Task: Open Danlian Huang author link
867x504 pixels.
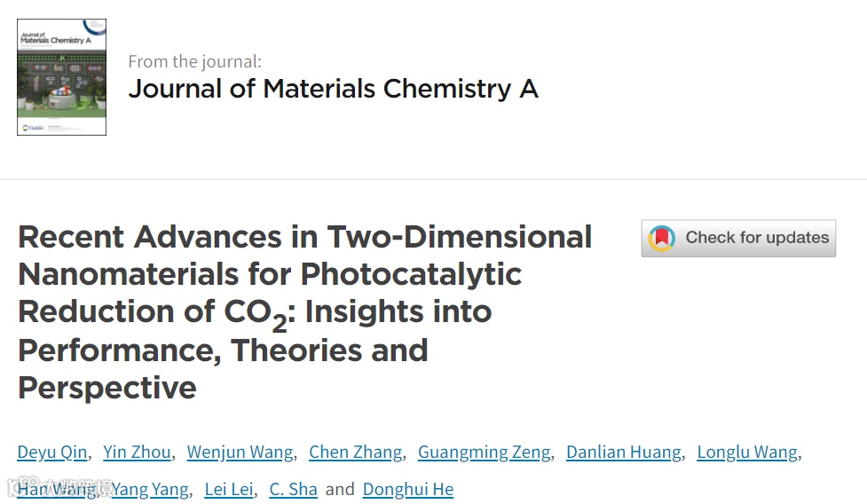Action: [x=624, y=453]
